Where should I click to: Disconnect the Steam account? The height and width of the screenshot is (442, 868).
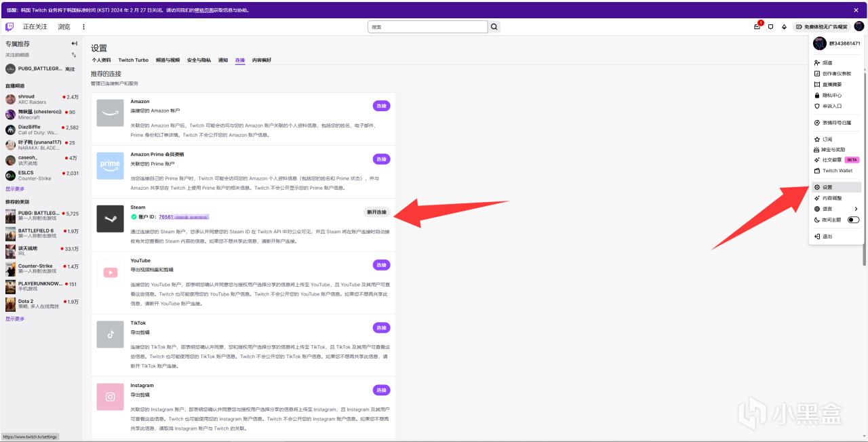point(376,212)
